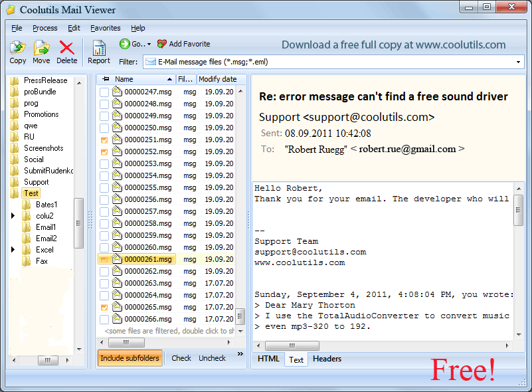Click mail icon of 00000260.msg

click(x=117, y=246)
